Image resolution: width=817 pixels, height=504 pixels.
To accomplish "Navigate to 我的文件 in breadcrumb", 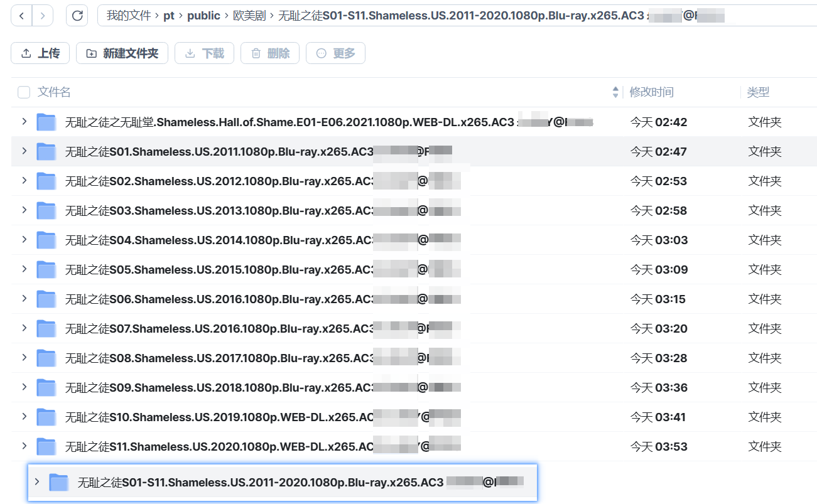I will tap(127, 16).
